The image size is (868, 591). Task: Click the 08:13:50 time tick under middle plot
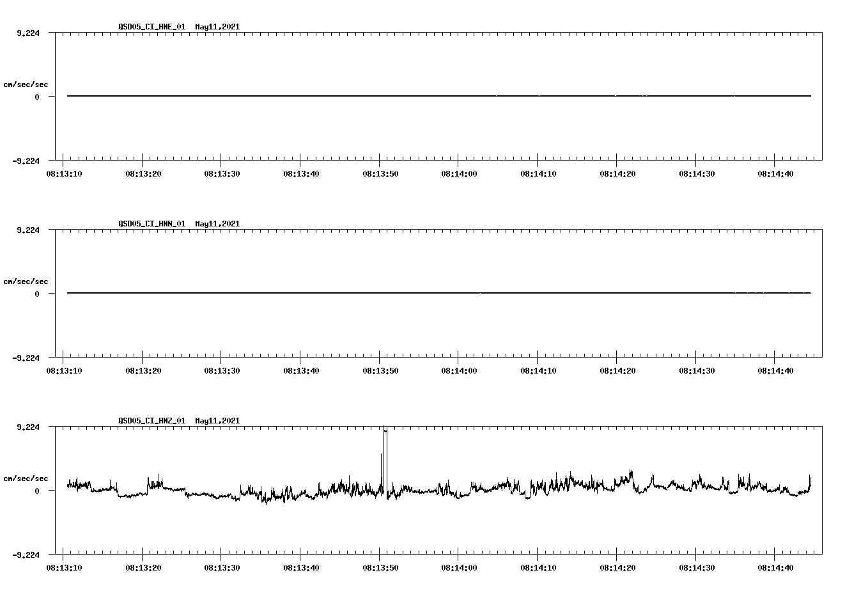pos(382,370)
